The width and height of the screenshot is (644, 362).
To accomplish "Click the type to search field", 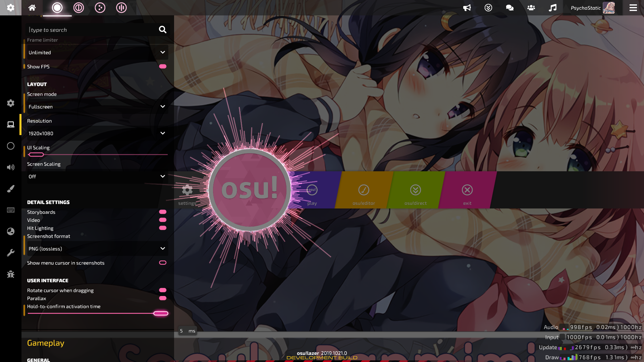I will point(97,30).
